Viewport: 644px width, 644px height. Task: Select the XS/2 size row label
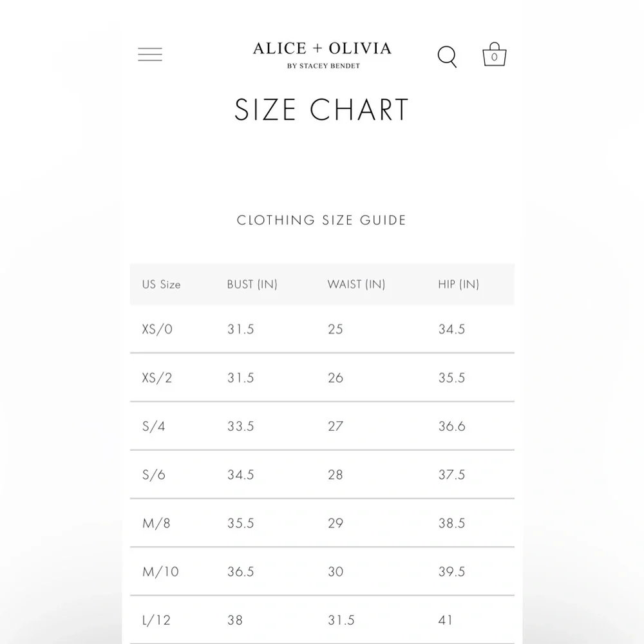click(157, 378)
